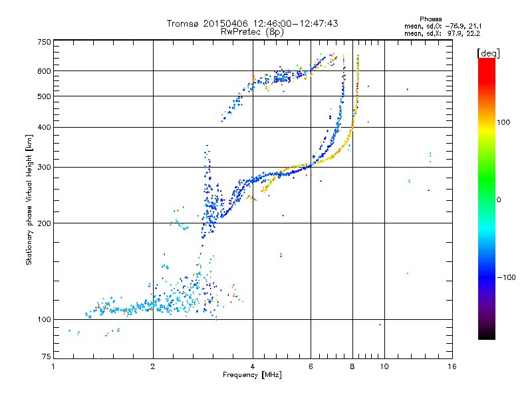Click the 'Phases' header label
Viewport: 532px width, 399px height.
pyautogui.click(x=430, y=19)
